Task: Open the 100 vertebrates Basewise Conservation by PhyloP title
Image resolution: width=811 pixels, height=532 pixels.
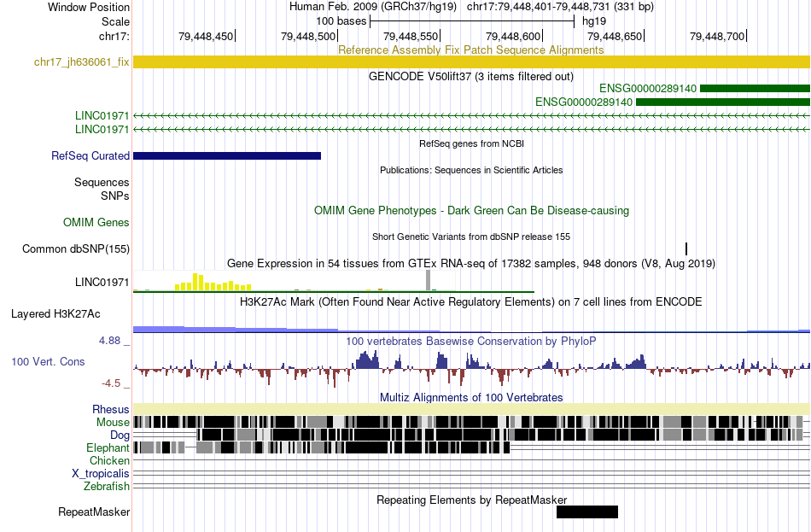Action: 471,341
